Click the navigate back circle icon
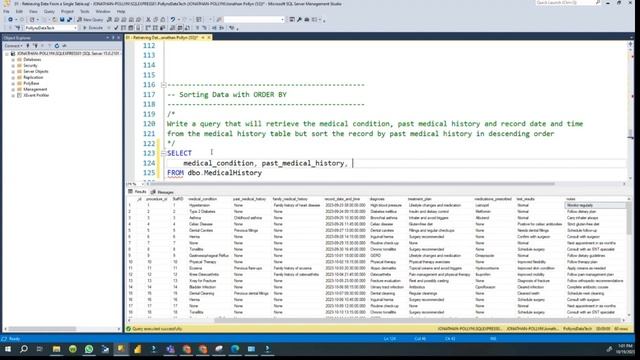 tap(10, 19)
